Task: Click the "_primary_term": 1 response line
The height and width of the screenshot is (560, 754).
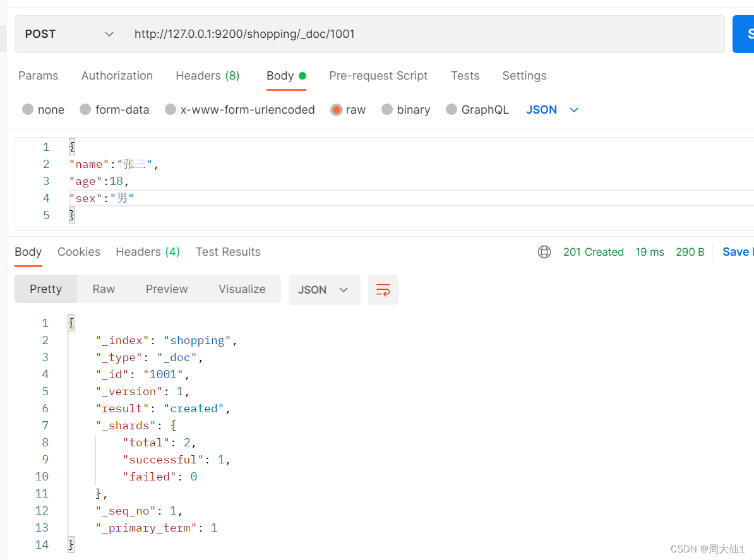Action: pos(156,528)
